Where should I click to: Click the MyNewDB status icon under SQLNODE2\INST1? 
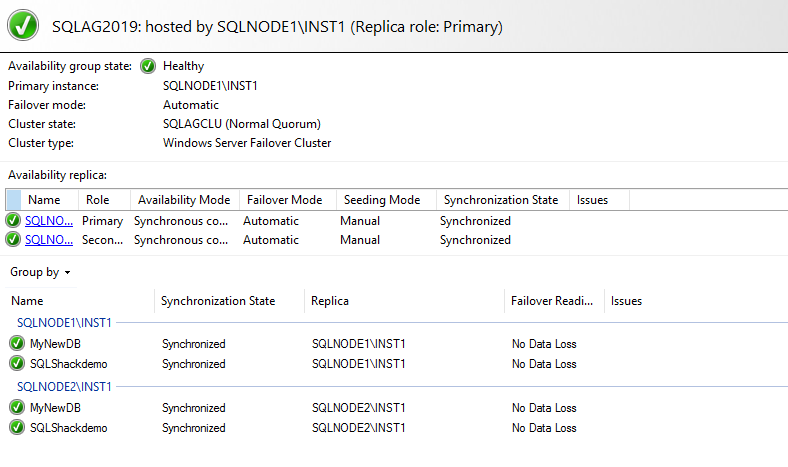(x=17, y=408)
